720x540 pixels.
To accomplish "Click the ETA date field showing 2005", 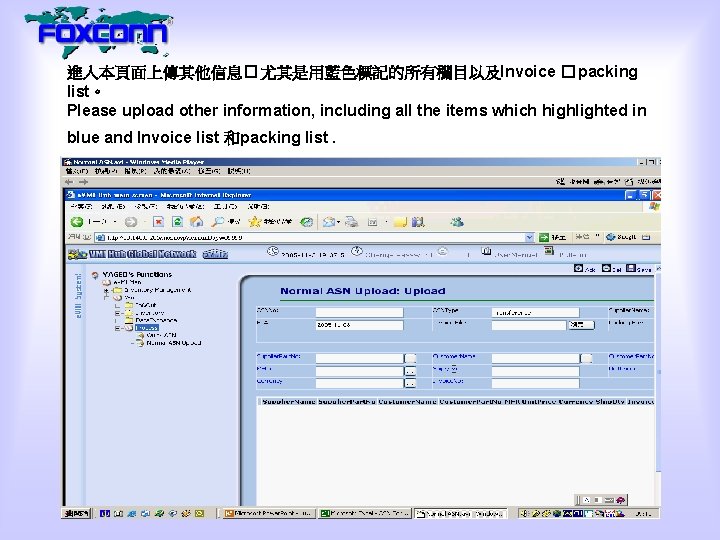I will pos(360,325).
